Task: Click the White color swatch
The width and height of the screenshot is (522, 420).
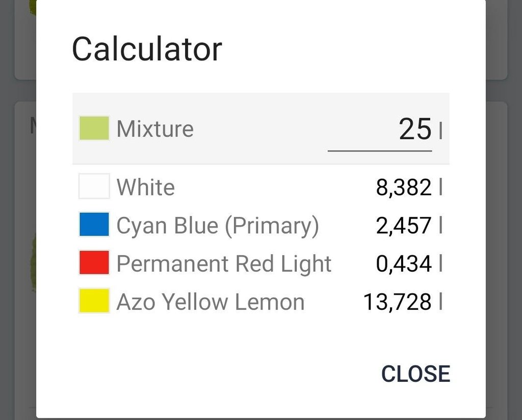Action: click(94, 187)
